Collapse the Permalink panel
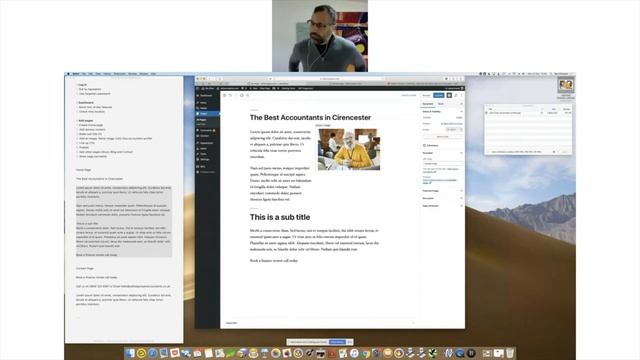Image resolution: width=640 pixels, height=360 pixels. coord(442,153)
